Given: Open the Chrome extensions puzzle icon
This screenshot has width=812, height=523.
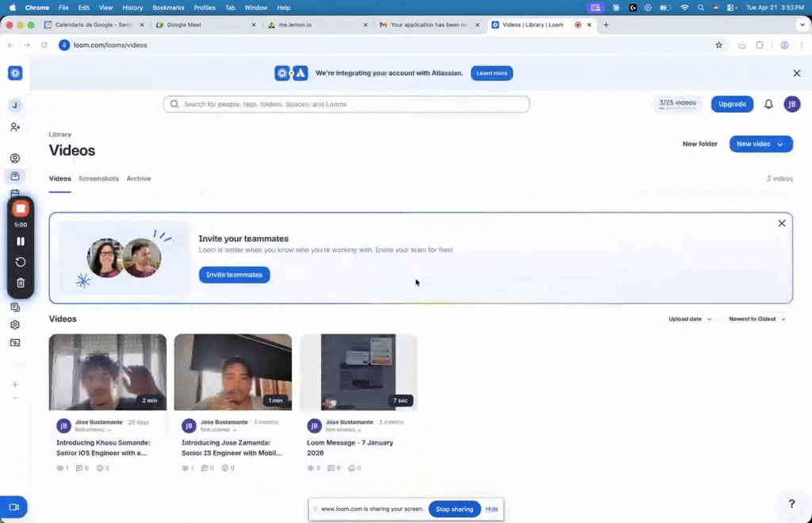Looking at the screenshot, I should tap(760, 45).
